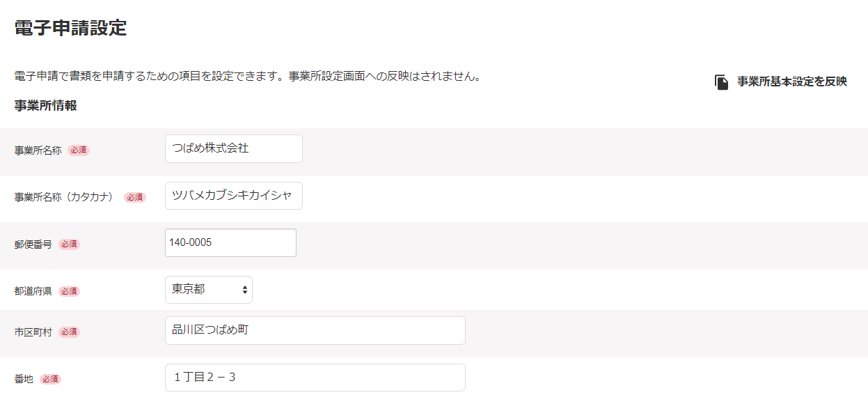
Task: Click the 事業所情報 section heading
Action: pos(45,106)
